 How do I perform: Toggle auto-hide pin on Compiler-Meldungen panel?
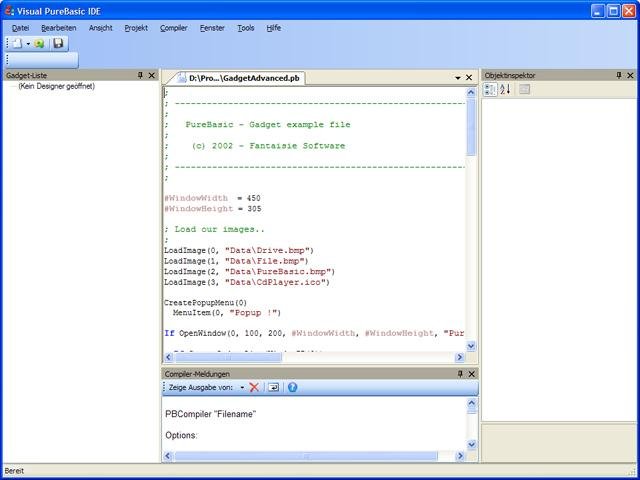[460, 374]
